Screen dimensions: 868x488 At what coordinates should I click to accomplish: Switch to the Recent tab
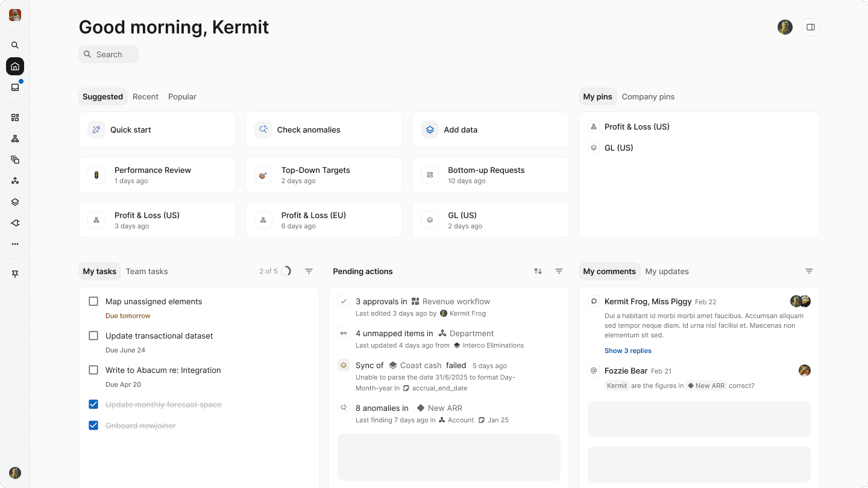145,96
